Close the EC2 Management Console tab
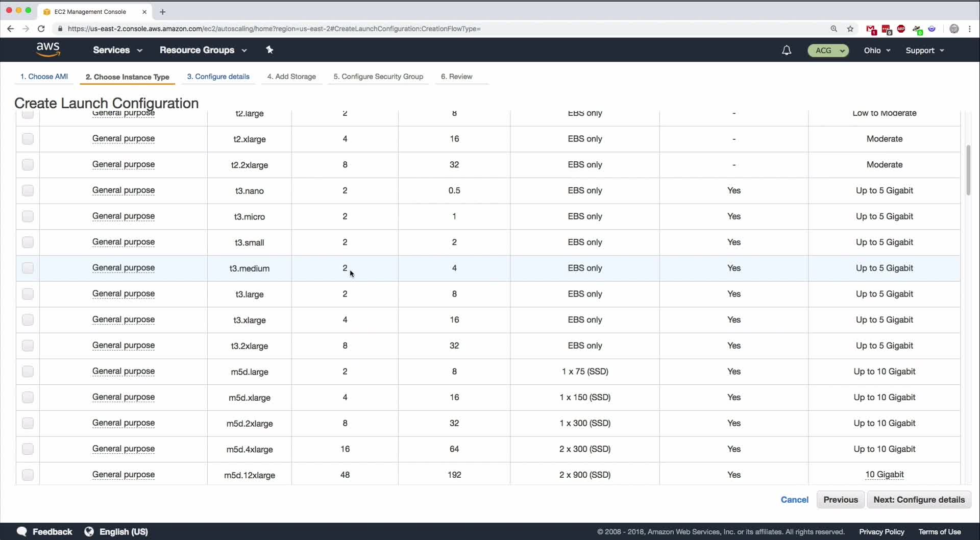Image resolution: width=980 pixels, height=540 pixels. click(x=144, y=12)
